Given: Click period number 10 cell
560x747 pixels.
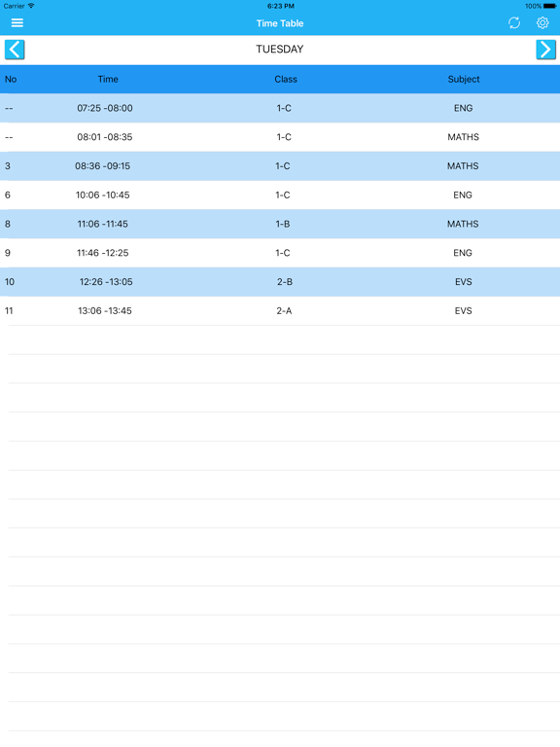Looking at the screenshot, I should pos(10,282).
